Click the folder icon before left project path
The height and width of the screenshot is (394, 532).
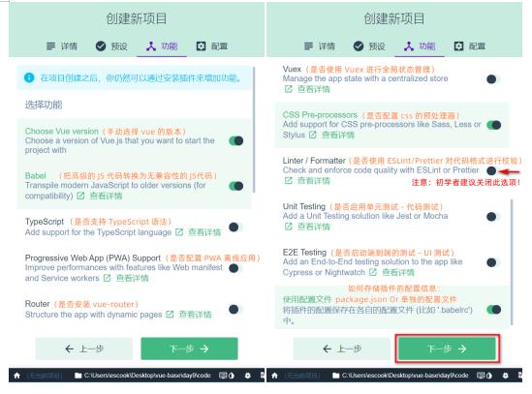tap(78, 376)
